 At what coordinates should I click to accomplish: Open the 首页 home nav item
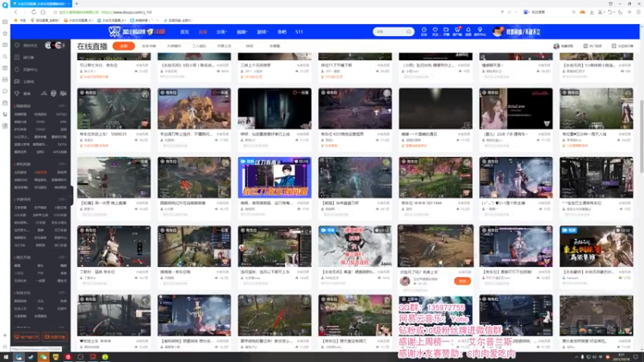[x=184, y=32]
